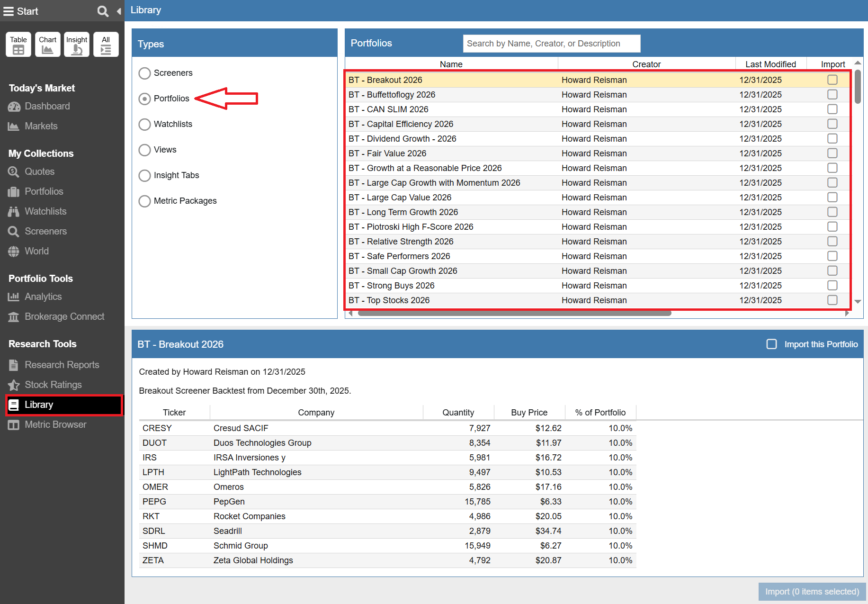Go to Brokerage Connect in sidebar
This screenshot has height=604, width=868.
(64, 316)
